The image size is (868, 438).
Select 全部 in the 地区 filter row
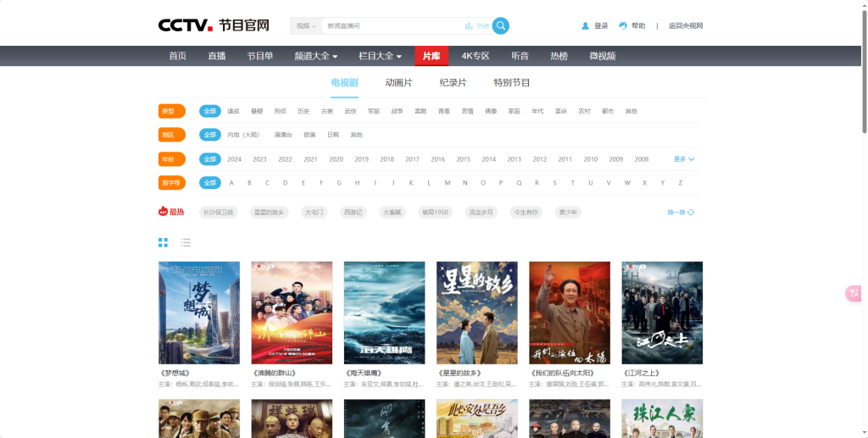(210, 135)
